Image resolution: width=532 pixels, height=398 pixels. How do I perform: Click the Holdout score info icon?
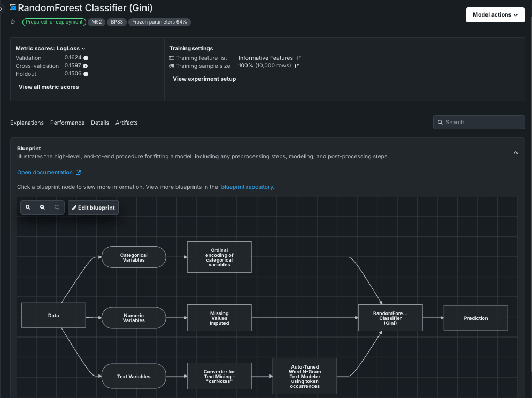click(86, 74)
